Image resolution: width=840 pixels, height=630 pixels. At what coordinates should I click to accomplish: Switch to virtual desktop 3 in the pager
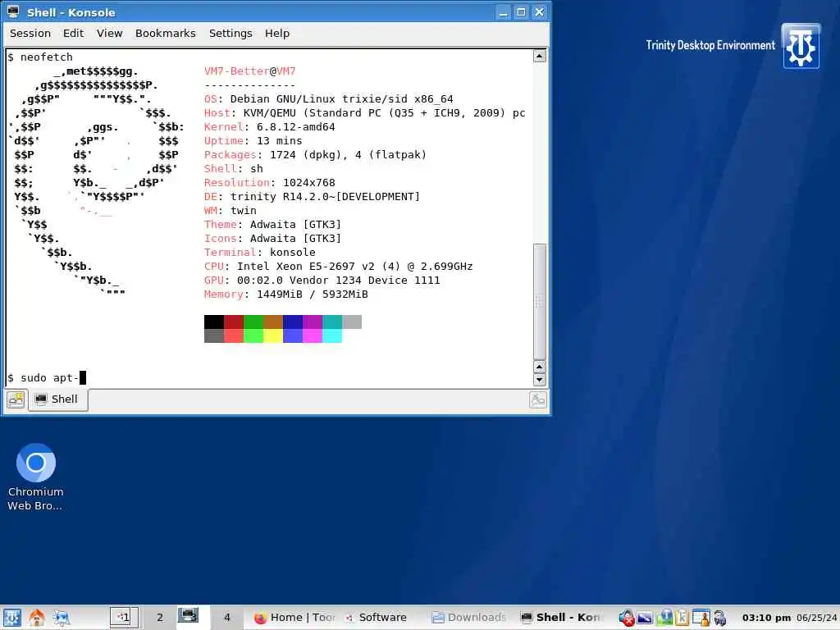(192, 617)
